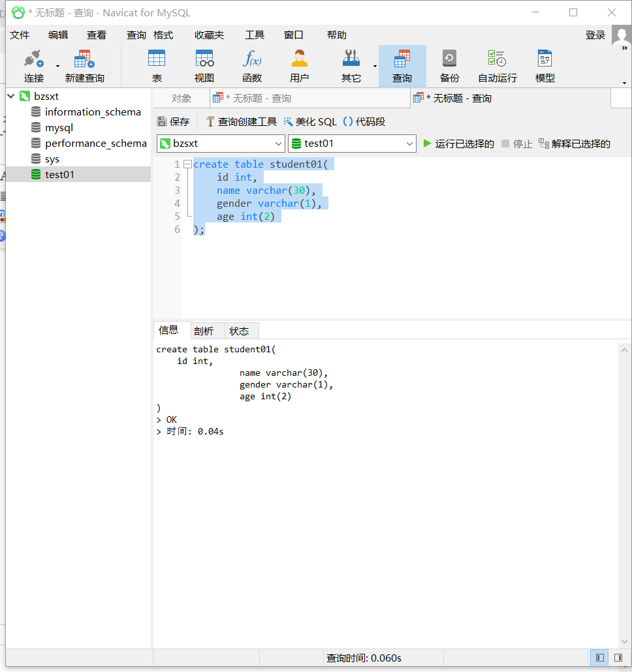Run the selected SQL (运行已选择的)
The height and width of the screenshot is (672, 632).
(x=458, y=144)
